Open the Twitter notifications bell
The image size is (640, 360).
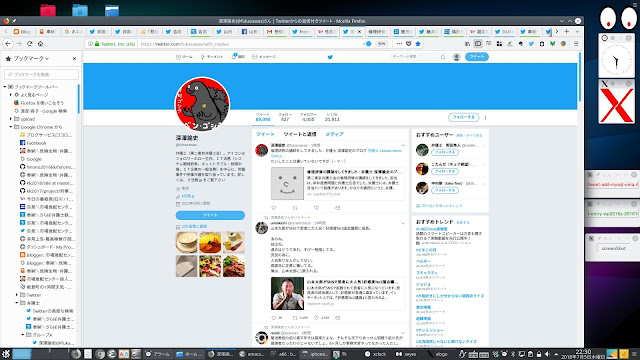238,56
